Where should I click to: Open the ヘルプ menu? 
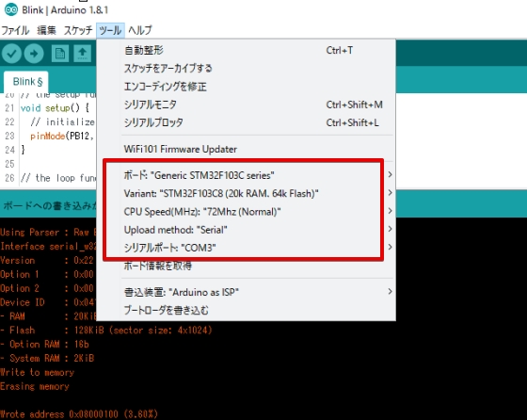140,30
